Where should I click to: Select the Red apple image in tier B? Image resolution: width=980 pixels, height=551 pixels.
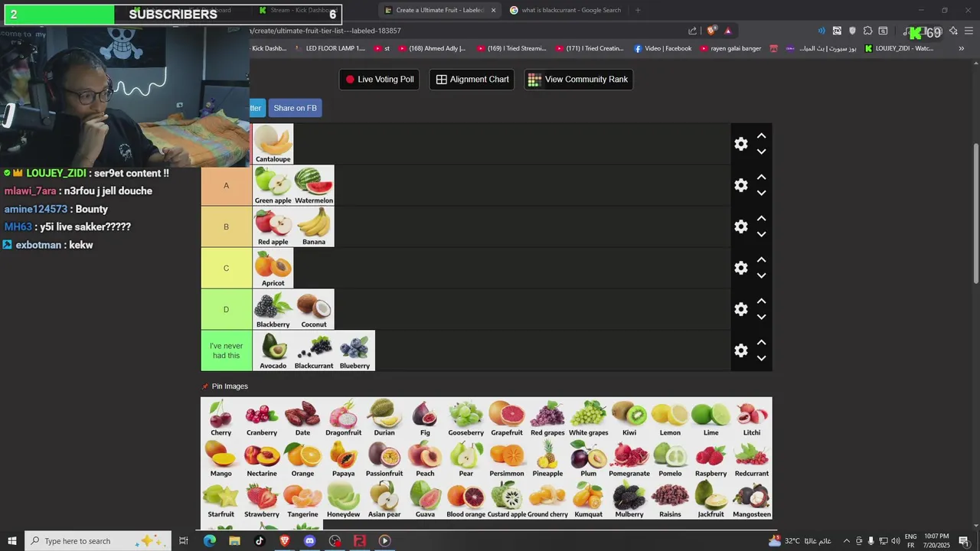pyautogui.click(x=273, y=227)
